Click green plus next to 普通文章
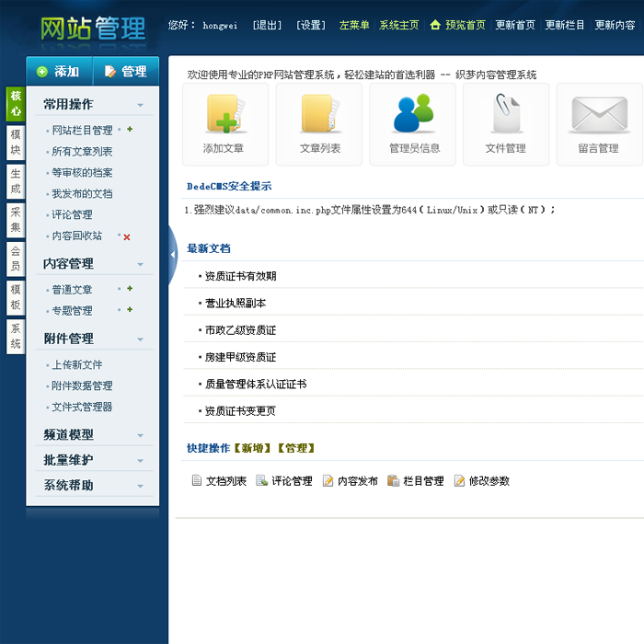Image resolution: width=644 pixels, height=644 pixels. [x=130, y=289]
